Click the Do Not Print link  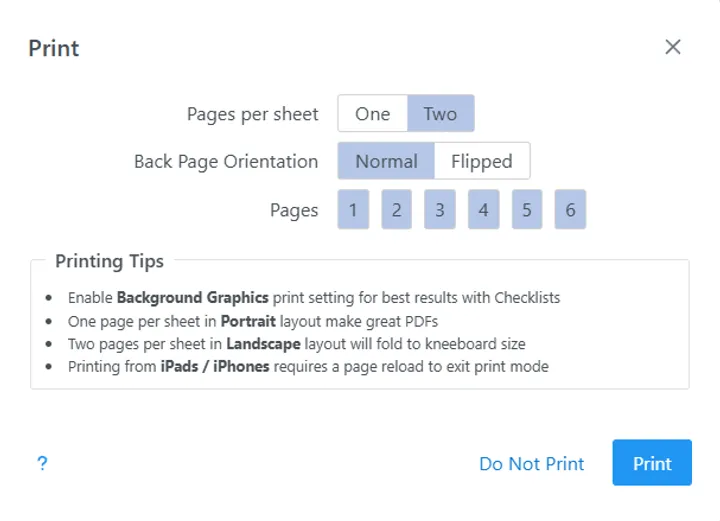[x=531, y=464]
